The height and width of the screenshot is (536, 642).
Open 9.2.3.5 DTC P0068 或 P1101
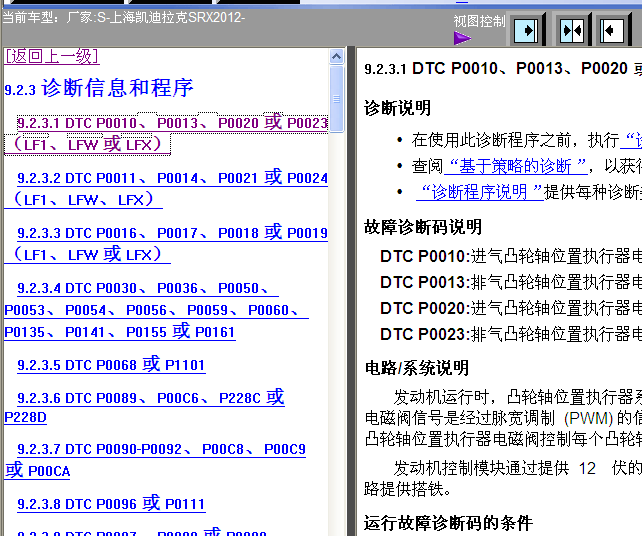(111, 364)
